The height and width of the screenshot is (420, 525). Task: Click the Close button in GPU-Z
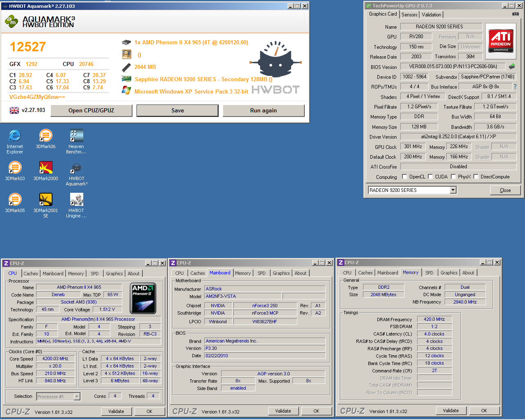pyautogui.click(x=505, y=190)
